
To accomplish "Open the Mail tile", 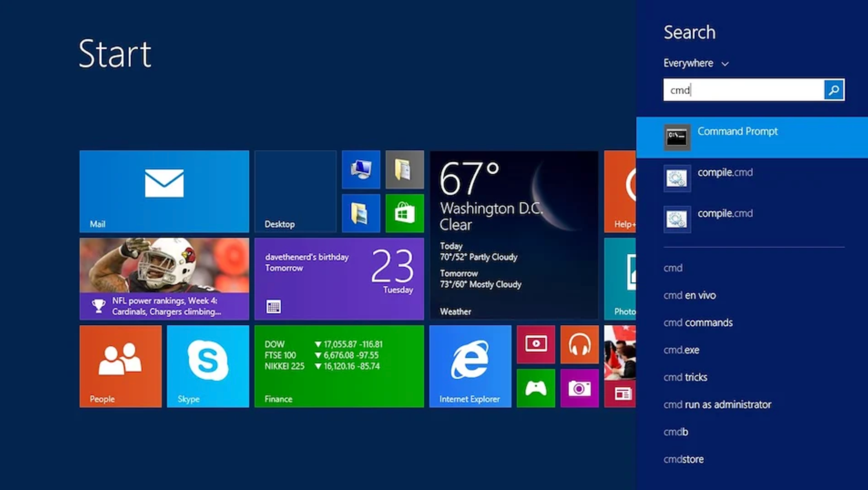I will (x=164, y=191).
